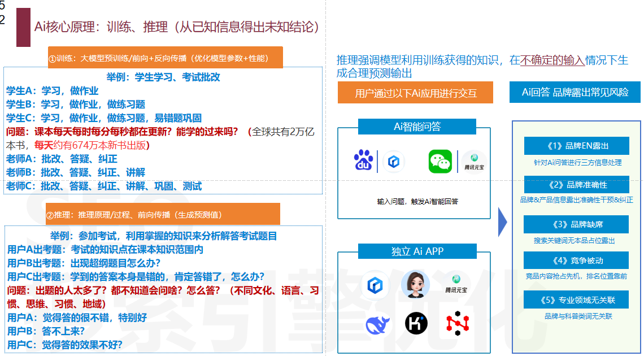
Task: Click the 老师C line ending 巩固、测试
Action: [x=104, y=186]
